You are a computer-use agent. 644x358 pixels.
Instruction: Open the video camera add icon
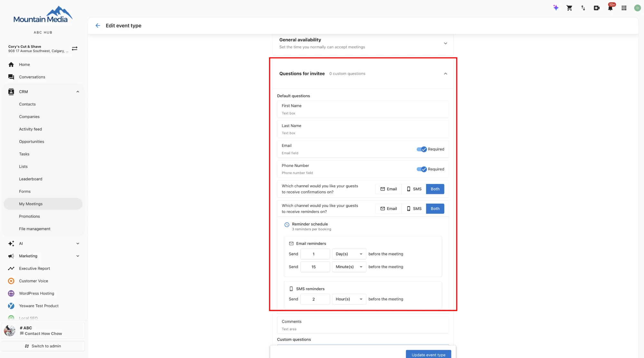click(597, 8)
